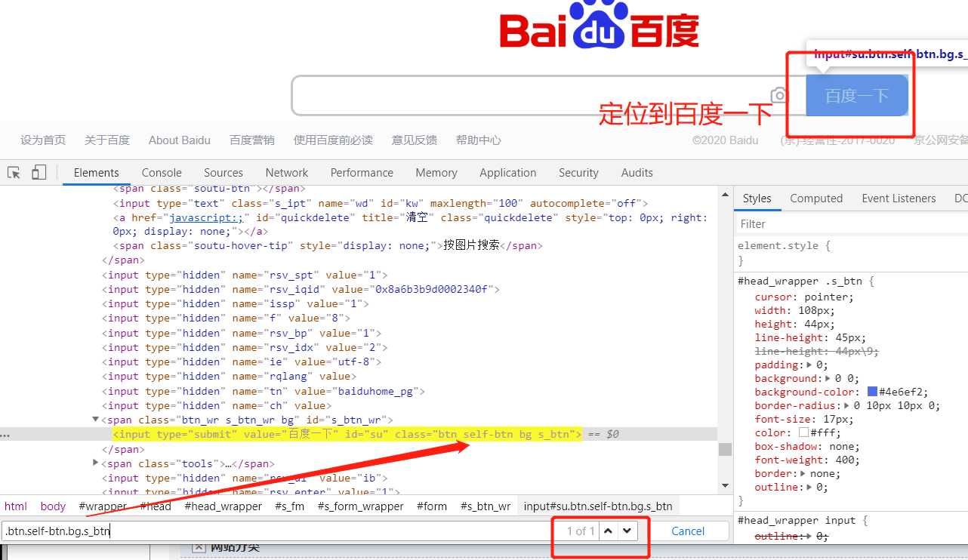The width and height of the screenshot is (968, 560).
Task: Select the hidden input name="tn" row
Action: [264, 391]
